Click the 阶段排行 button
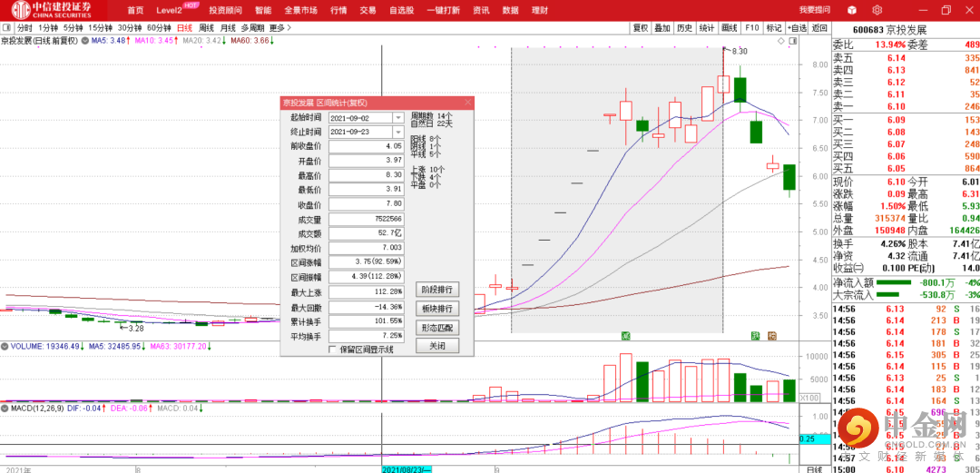Viewport: 980px width, 473px height. click(x=437, y=290)
